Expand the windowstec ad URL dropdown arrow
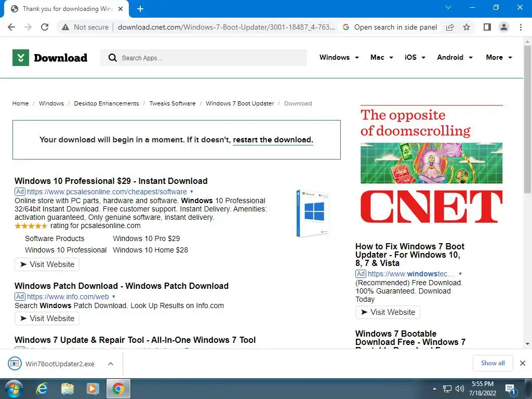This screenshot has height=399, width=532. click(x=460, y=274)
